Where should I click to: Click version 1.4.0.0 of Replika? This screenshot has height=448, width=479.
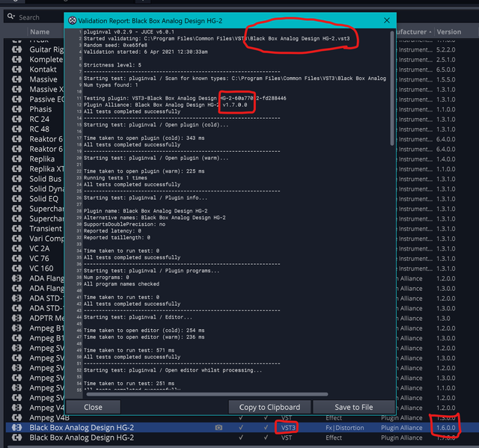click(446, 159)
